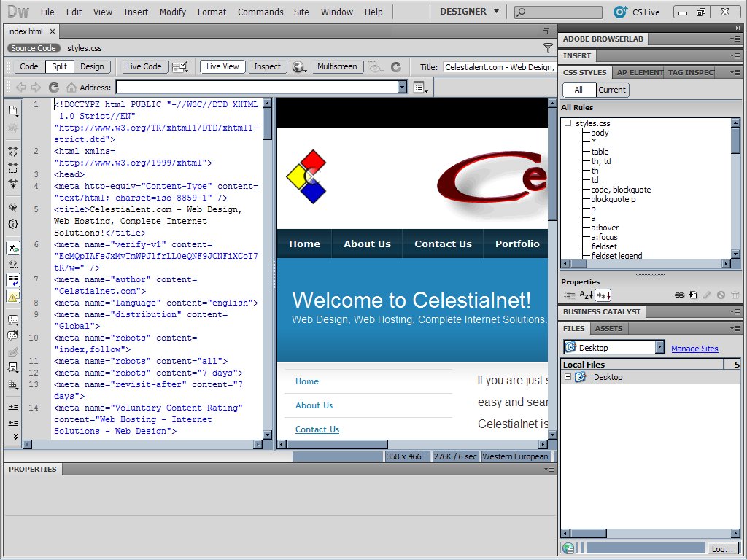Open Live View options dropdown icon
Viewport: 747px width, 560px height.
point(420,87)
